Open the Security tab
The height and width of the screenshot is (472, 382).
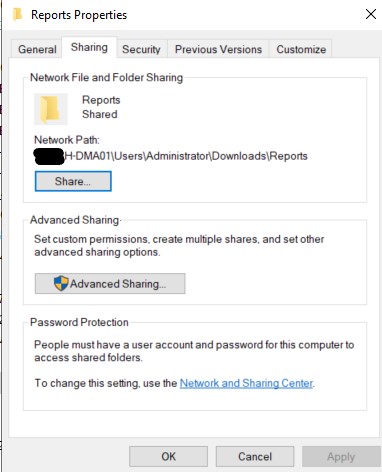tap(141, 49)
